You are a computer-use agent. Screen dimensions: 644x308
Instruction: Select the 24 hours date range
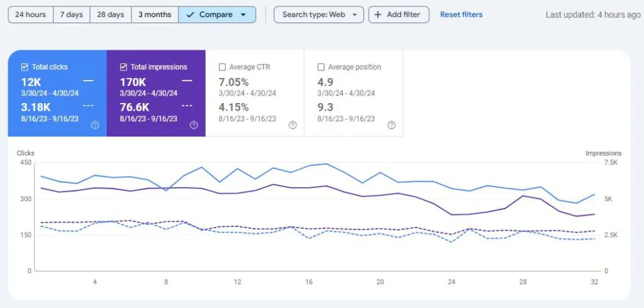coord(30,15)
